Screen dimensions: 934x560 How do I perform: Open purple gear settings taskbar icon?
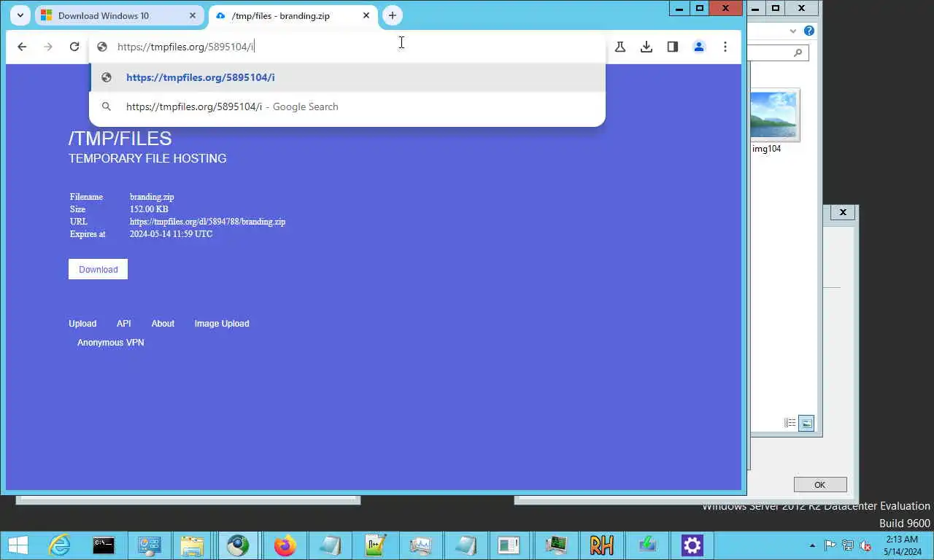pos(692,545)
